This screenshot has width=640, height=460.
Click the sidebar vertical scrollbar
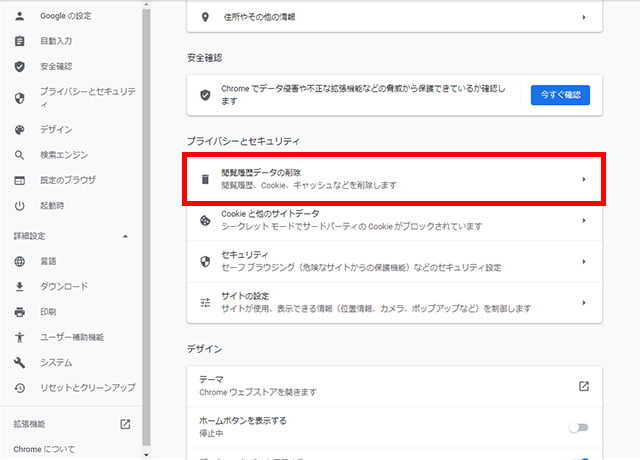(147, 200)
